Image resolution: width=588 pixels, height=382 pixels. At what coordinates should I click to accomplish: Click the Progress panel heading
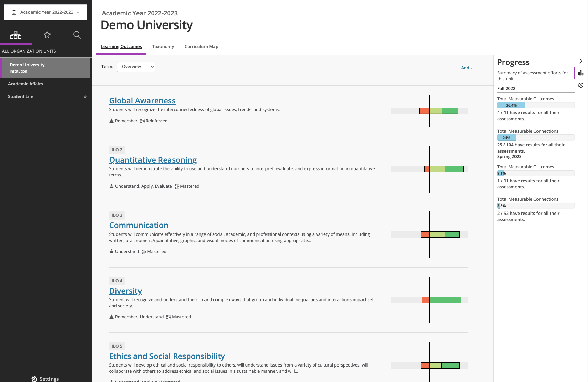pos(513,62)
